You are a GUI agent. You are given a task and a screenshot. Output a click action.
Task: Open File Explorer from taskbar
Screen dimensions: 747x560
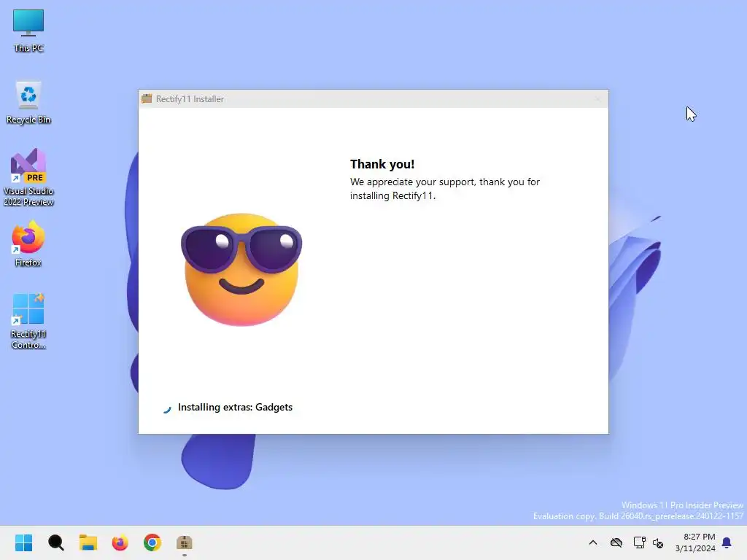coord(88,542)
